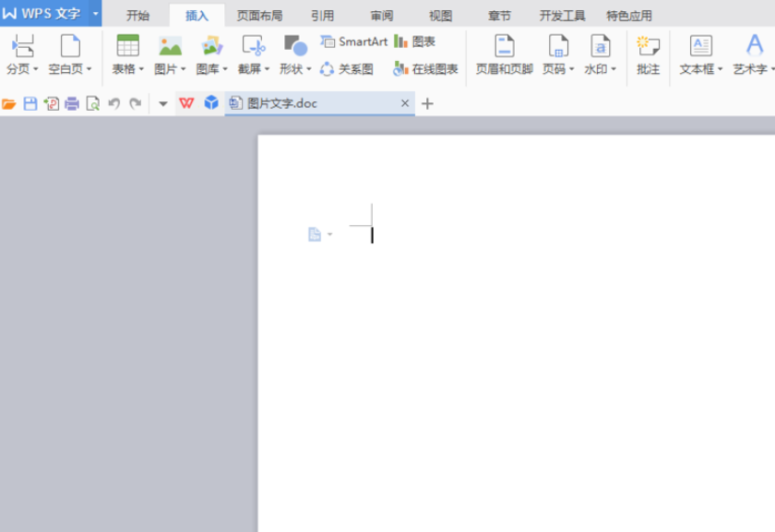
Task: Expand the WPS 文字 application menu arrow
Action: pyautogui.click(x=95, y=13)
